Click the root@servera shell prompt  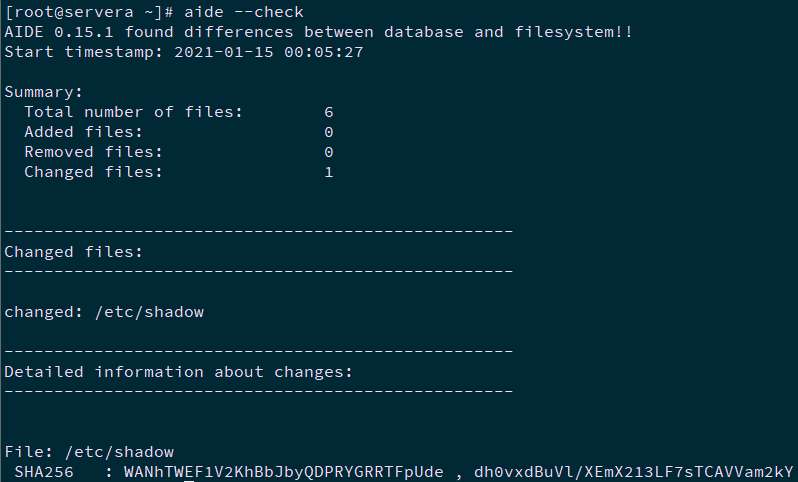coord(89,12)
